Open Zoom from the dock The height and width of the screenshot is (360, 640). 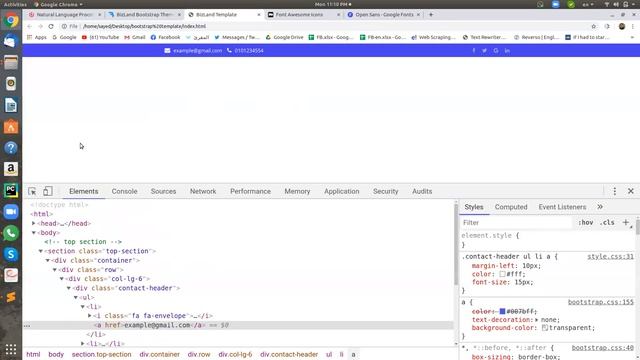point(11,211)
